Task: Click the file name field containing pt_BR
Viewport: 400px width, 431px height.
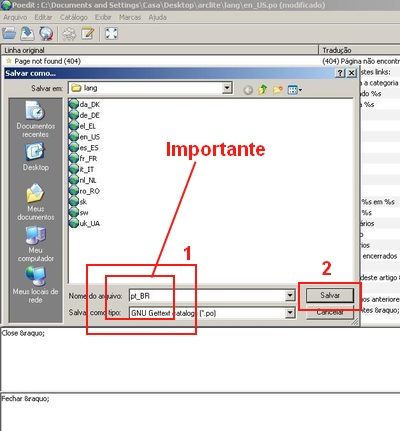Action: coord(207,296)
